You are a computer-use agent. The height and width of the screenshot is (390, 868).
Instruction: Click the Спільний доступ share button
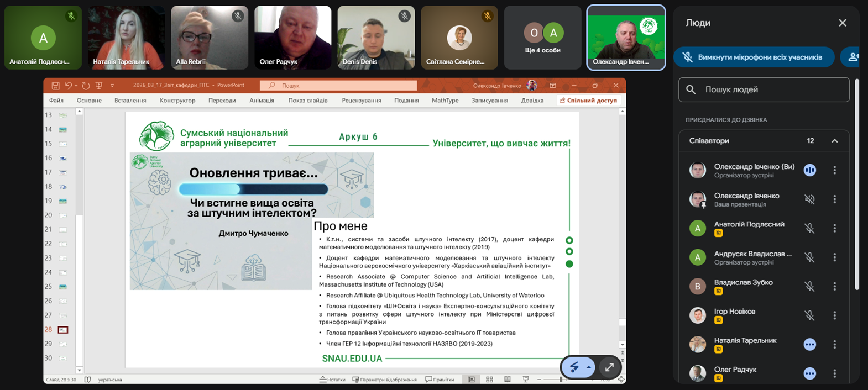(x=588, y=101)
